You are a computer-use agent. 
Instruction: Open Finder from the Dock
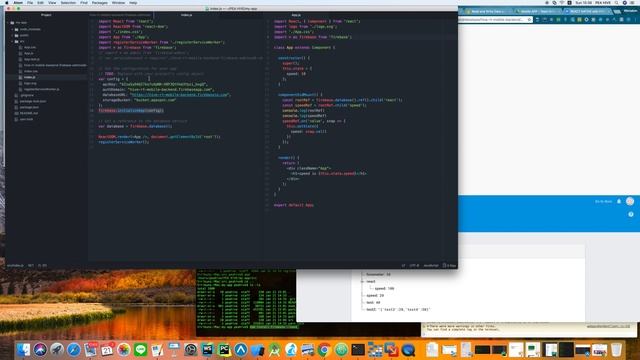coord(23,350)
